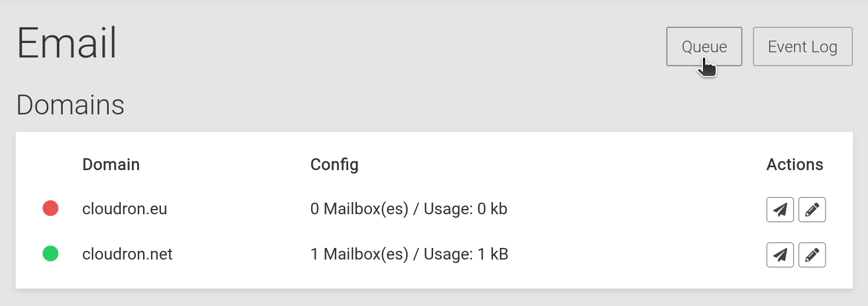Screen dimensions: 868x306
Task: Edit the cloudron.net domain settings
Action: [812, 255]
